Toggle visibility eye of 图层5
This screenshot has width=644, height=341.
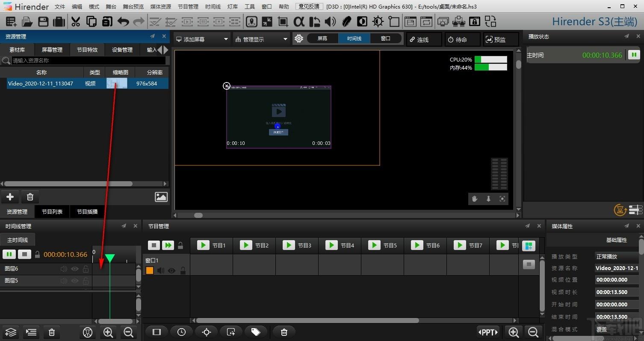click(75, 281)
